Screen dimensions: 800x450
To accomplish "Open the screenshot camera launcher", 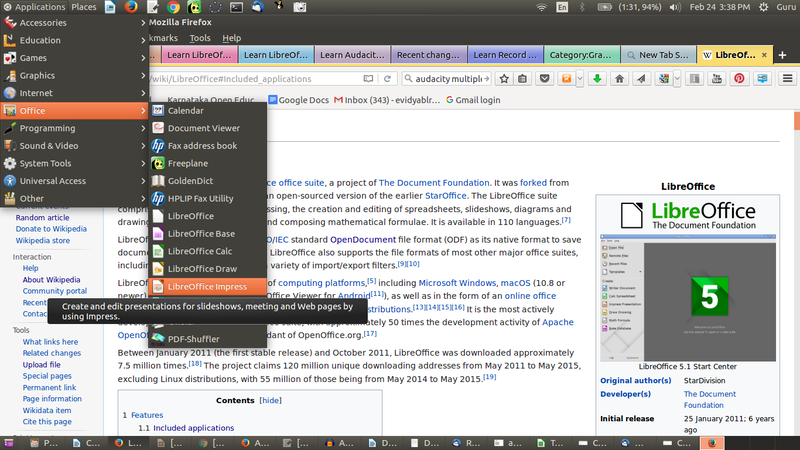I will (x=300, y=7).
